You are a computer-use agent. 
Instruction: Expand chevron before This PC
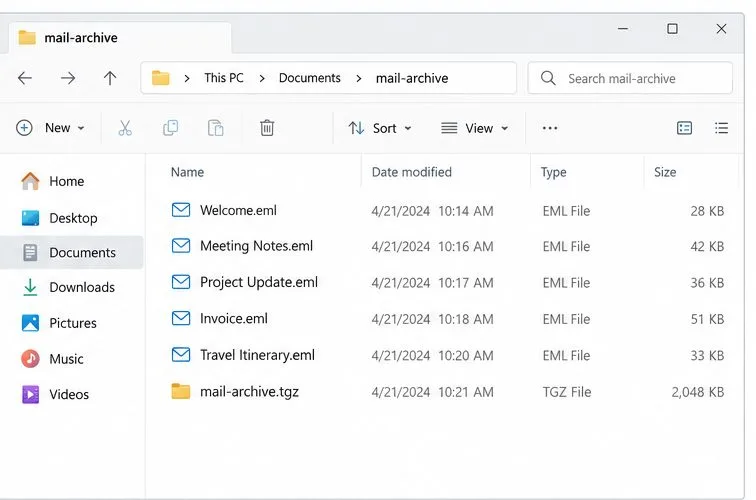coord(187,78)
